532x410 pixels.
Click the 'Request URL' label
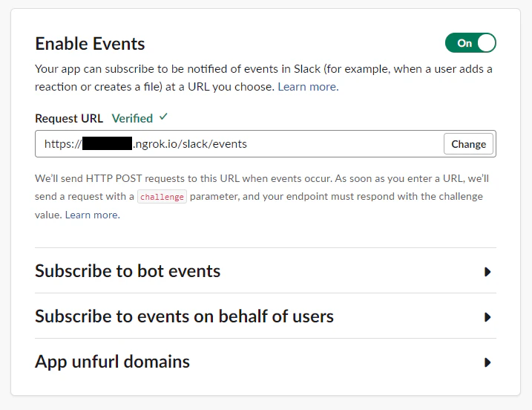pos(69,118)
